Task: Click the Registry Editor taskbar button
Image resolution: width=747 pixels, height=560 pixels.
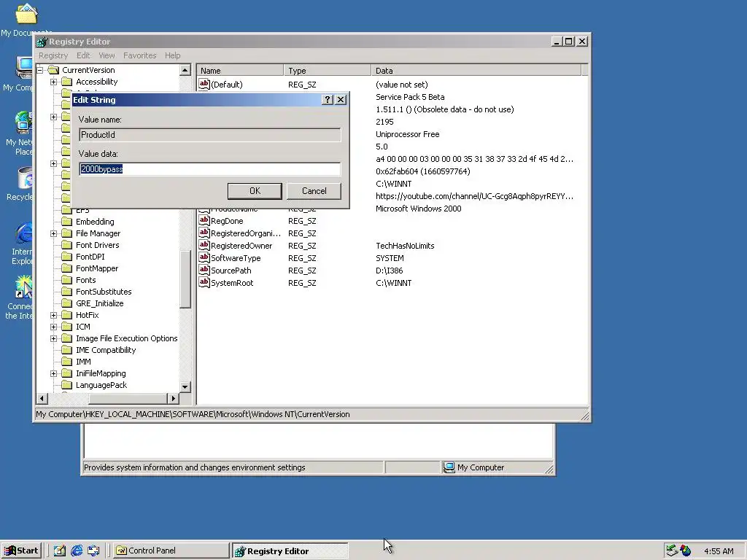Action: point(290,551)
